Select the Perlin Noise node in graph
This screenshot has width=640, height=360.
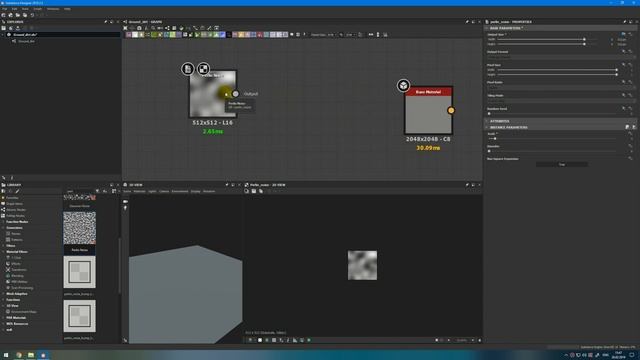tap(212, 94)
